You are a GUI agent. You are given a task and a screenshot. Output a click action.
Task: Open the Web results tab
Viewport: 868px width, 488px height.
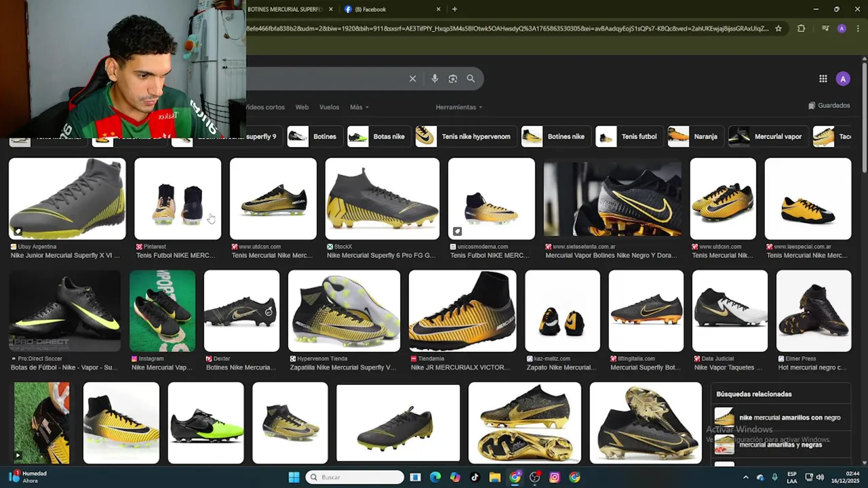click(302, 107)
